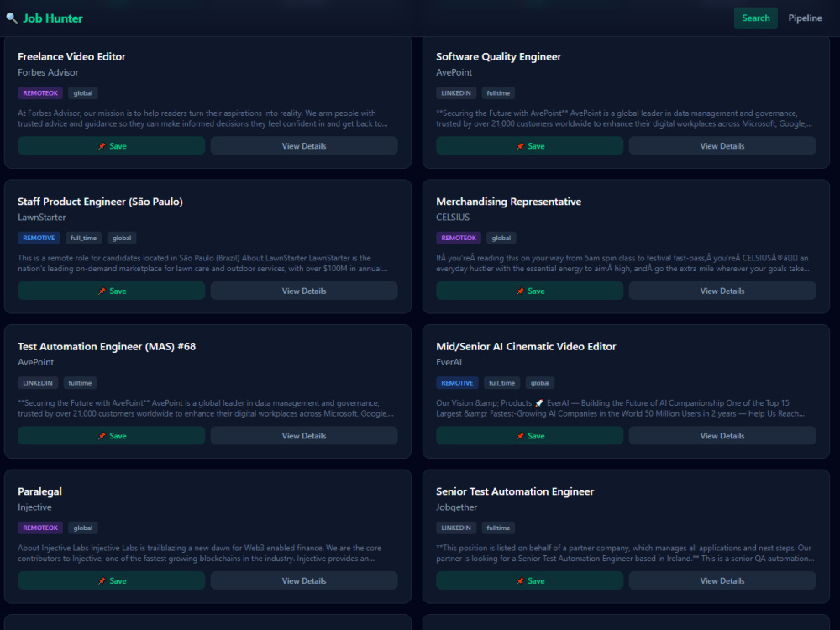Open the Search tab in header
This screenshot has width=840, height=630.
click(755, 18)
